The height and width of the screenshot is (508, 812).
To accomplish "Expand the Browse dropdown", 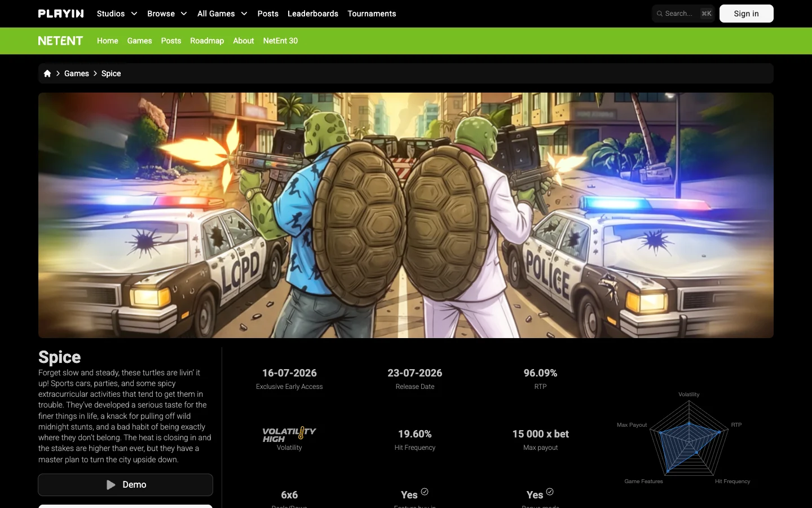I will 167,14.
